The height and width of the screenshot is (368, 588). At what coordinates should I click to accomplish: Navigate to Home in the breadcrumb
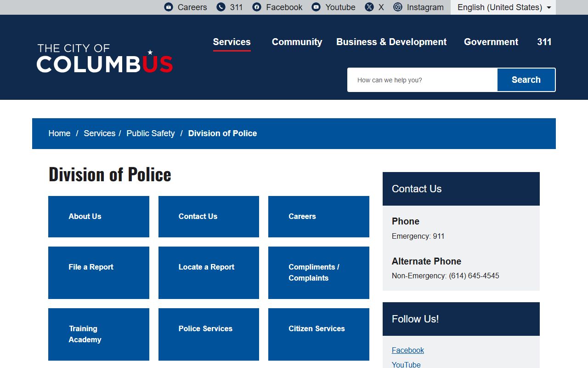(59, 133)
